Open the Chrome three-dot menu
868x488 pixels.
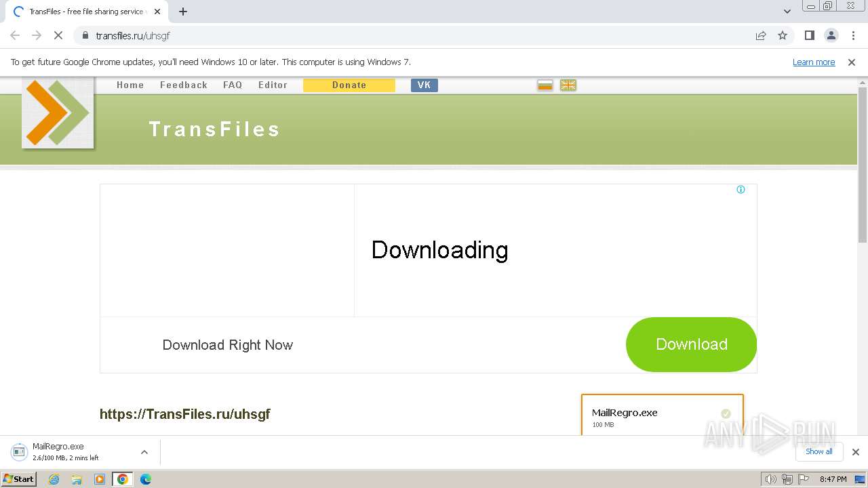coord(853,35)
